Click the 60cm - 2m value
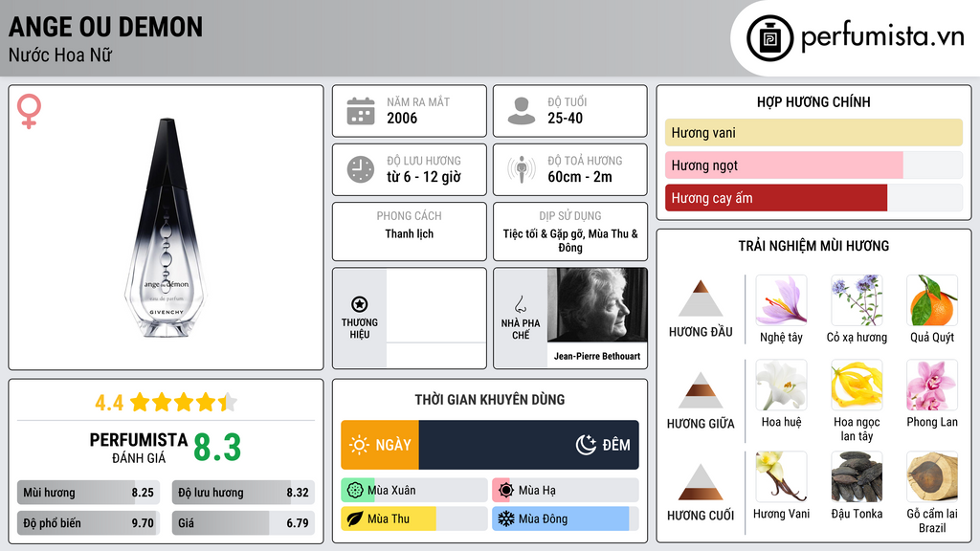 coord(580,177)
